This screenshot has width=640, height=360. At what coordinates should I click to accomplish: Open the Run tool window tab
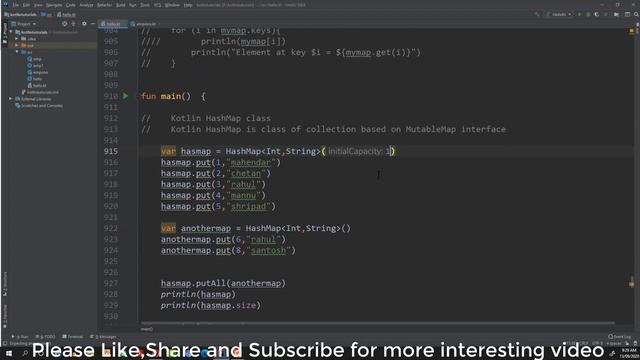20,337
